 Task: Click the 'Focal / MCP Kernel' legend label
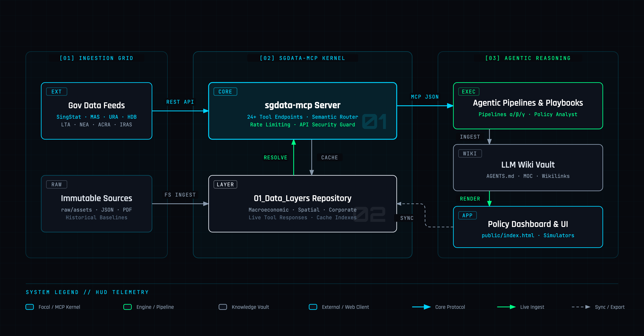pyautogui.click(x=59, y=307)
